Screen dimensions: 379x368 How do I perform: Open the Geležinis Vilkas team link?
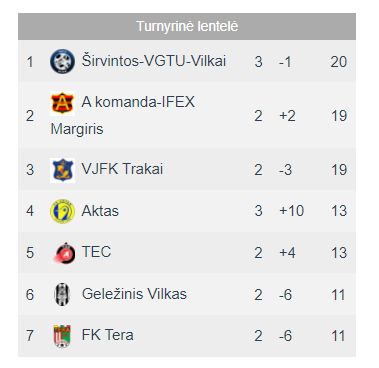tap(134, 294)
